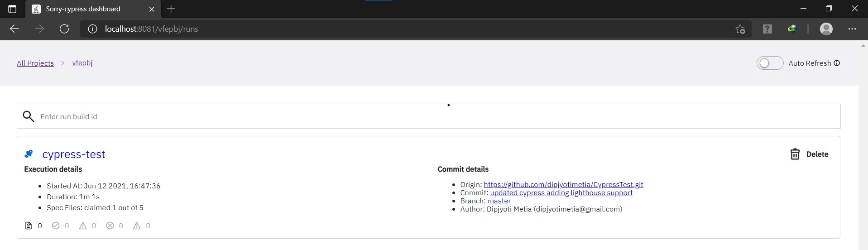Screen dimensions: 868x250
Task: Open the question mark extension icon
Action: [767, 29]
